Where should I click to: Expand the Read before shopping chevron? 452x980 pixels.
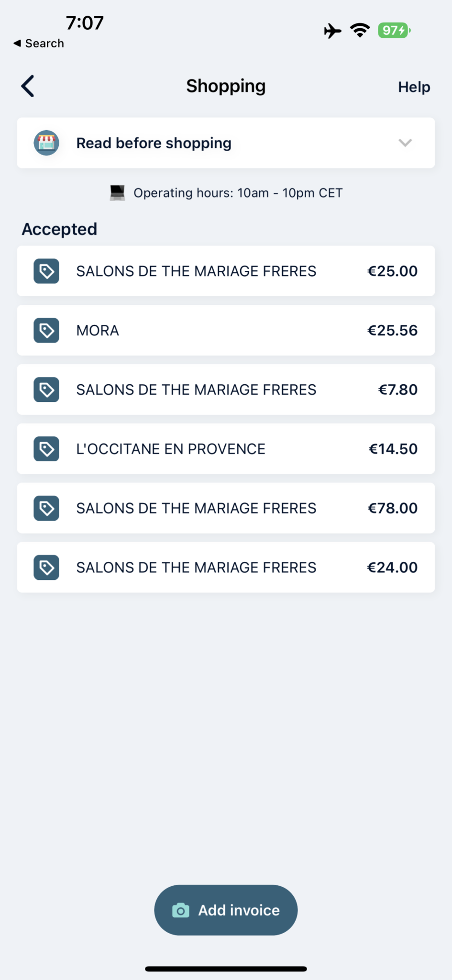[405, 143]
